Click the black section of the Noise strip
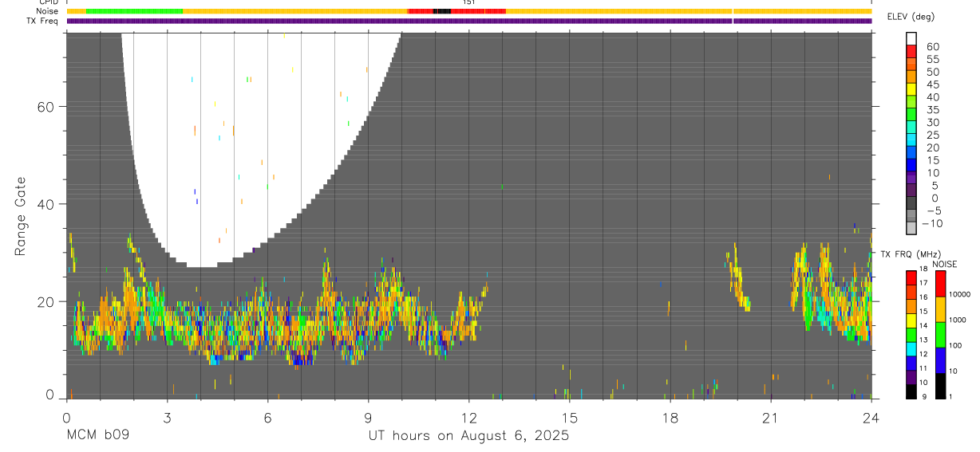Screen dimensions: 980x452 [442, 11]
